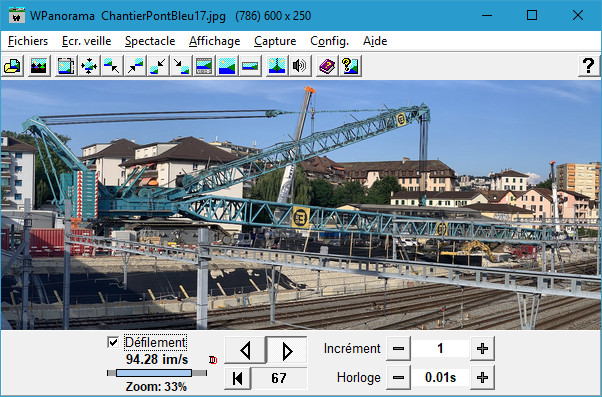Screen dimensions: 602x397
Task: Open the Ecr. veille menu
Action: (x=87, y=41)
